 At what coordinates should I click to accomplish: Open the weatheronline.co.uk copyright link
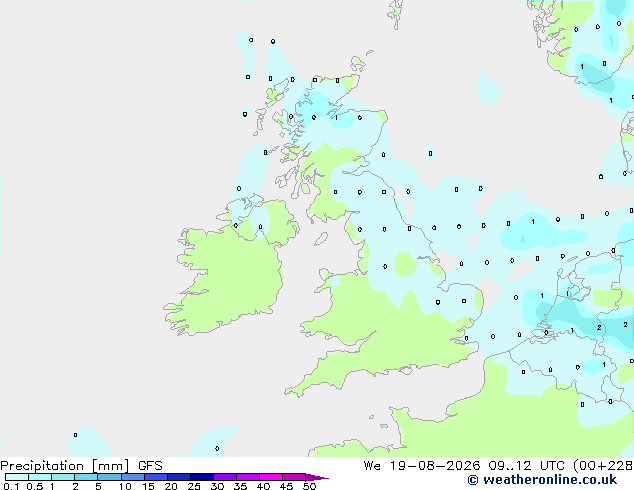click(x=542, y=480)
